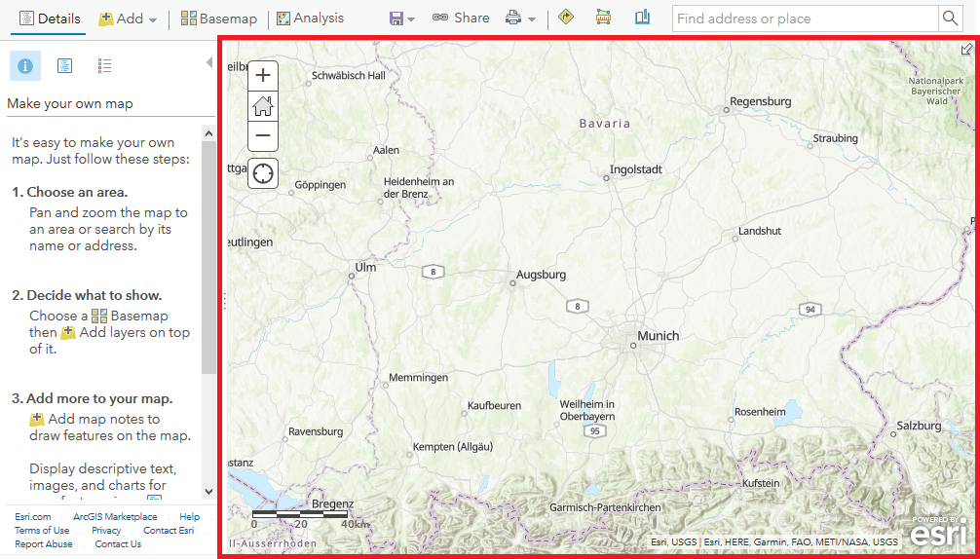Open the Terms of Use link
This screenshot has width=980, height=559.
(x=42, y=530)
